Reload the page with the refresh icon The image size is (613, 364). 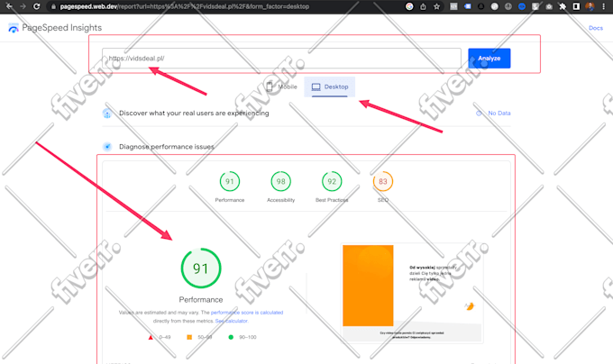click(36, 6)
